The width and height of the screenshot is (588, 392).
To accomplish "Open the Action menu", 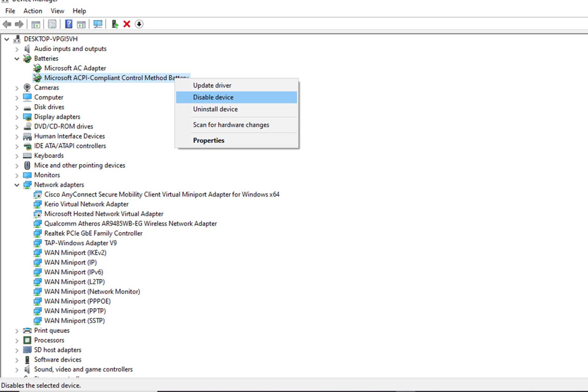I will tap(33, 11).
